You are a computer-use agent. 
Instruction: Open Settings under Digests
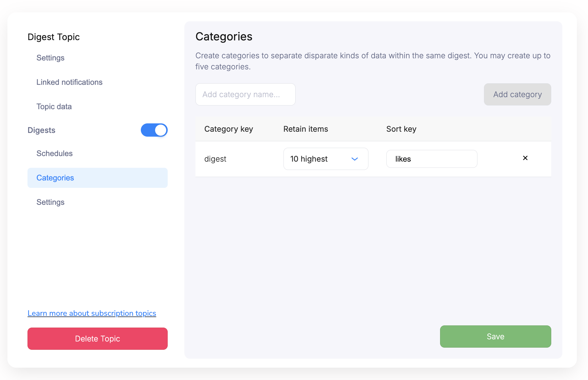pos(50,202)
